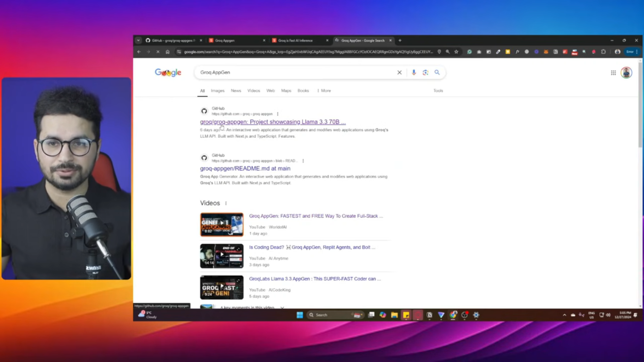Screen dimensions: 644x362
Task: Click the Chrome address bar URL
Action: [x=308, y=52]
